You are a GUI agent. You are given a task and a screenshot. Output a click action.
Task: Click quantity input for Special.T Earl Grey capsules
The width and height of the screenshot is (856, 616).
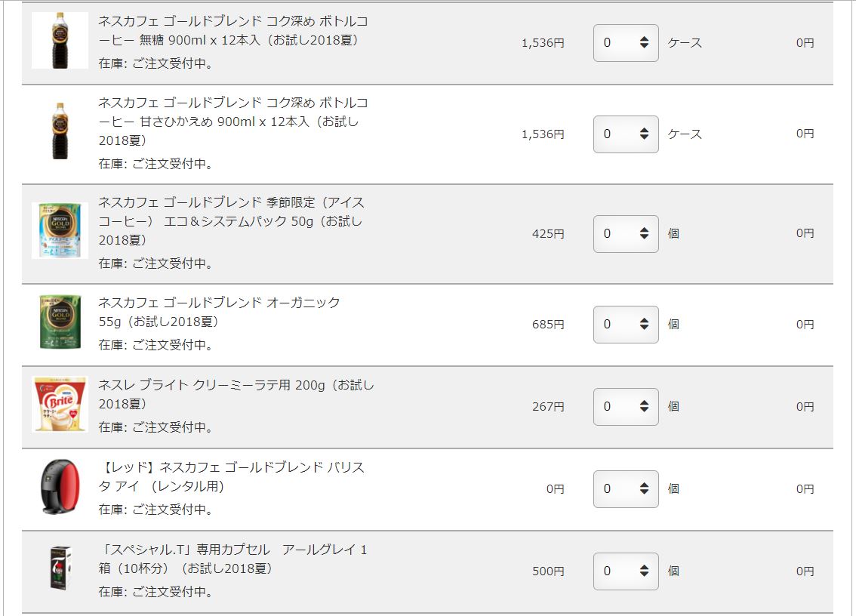pos(626,571)
